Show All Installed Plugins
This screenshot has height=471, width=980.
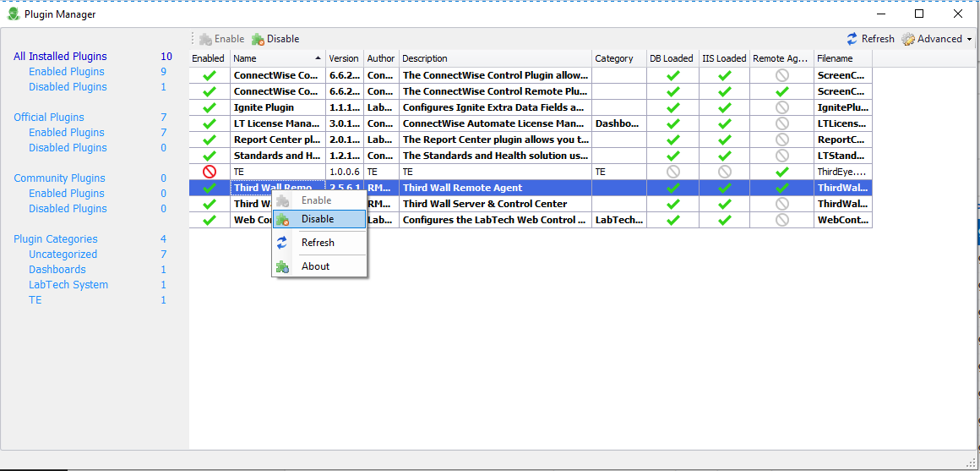coord(60,57)
